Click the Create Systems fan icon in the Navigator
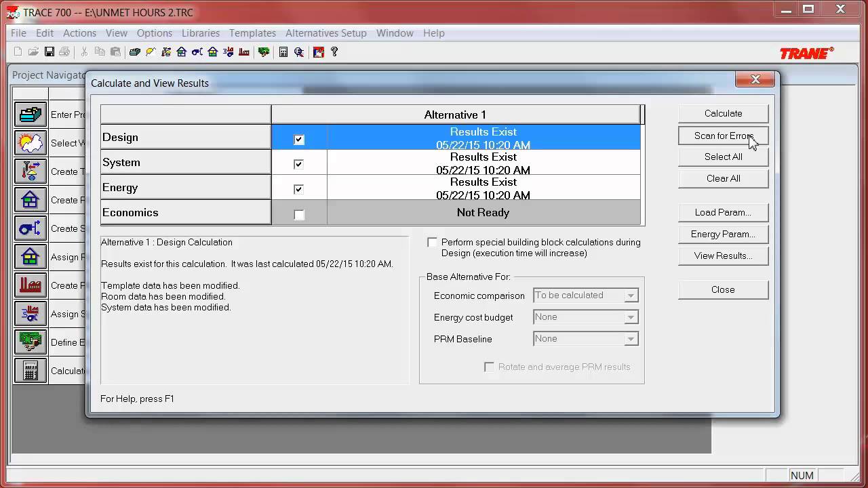 coord(31,228)
